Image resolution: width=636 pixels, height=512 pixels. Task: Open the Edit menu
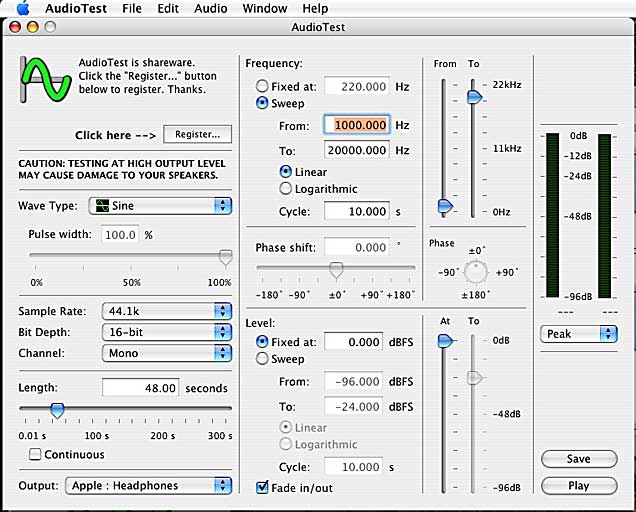168,8
